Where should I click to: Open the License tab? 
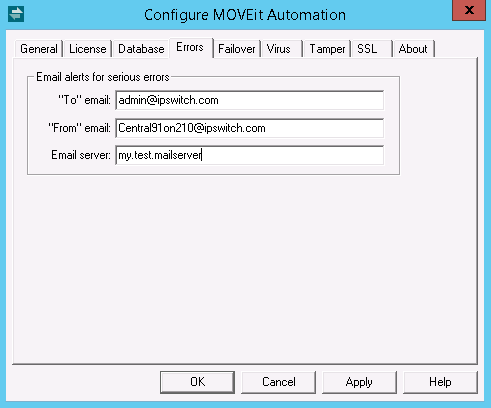pyautogui.click(x=88, y=49)
